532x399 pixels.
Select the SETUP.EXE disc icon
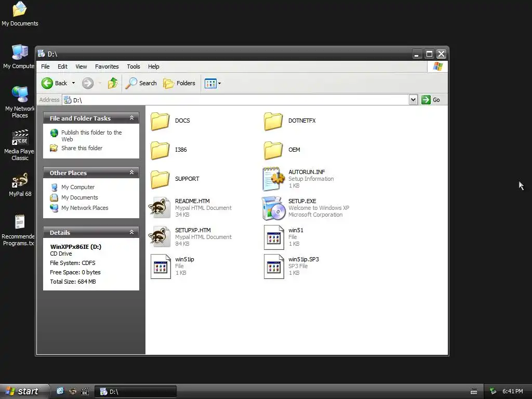(x=273, y=208)
